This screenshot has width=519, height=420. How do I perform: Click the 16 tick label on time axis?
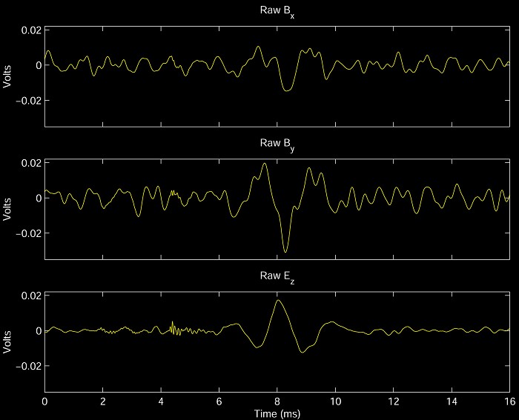(509, 401)
